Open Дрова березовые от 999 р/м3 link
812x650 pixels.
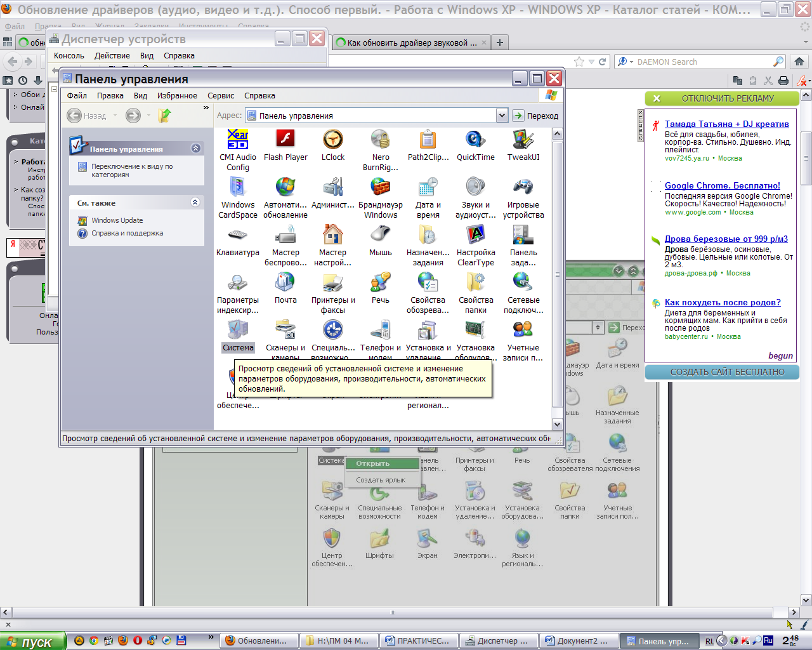[726, 239]
